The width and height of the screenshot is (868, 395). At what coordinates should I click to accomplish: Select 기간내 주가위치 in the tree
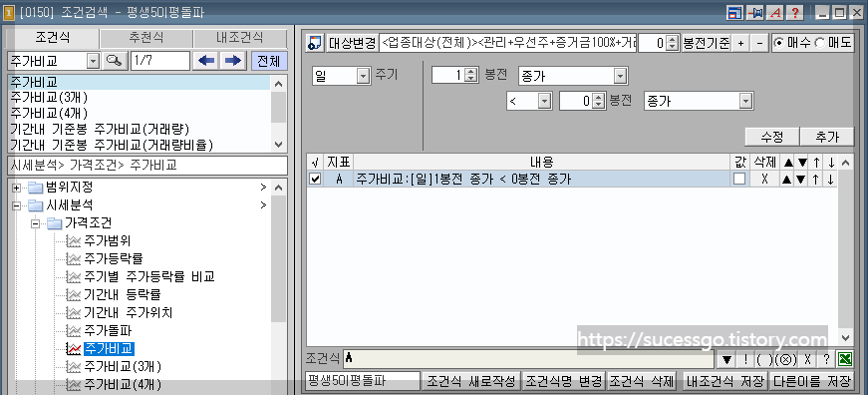[x=128, y=313]
